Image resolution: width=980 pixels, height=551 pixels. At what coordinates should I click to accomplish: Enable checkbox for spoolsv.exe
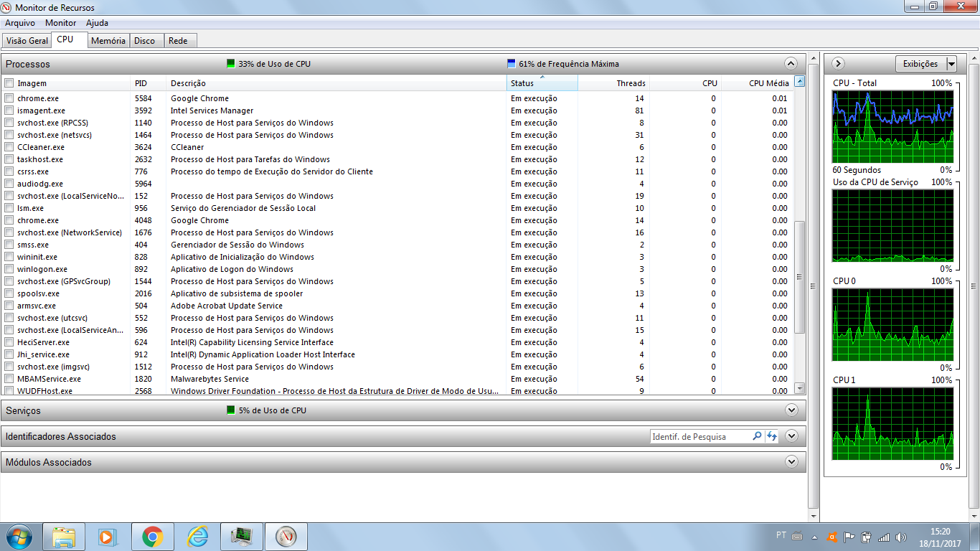click(x=9, y=293)
